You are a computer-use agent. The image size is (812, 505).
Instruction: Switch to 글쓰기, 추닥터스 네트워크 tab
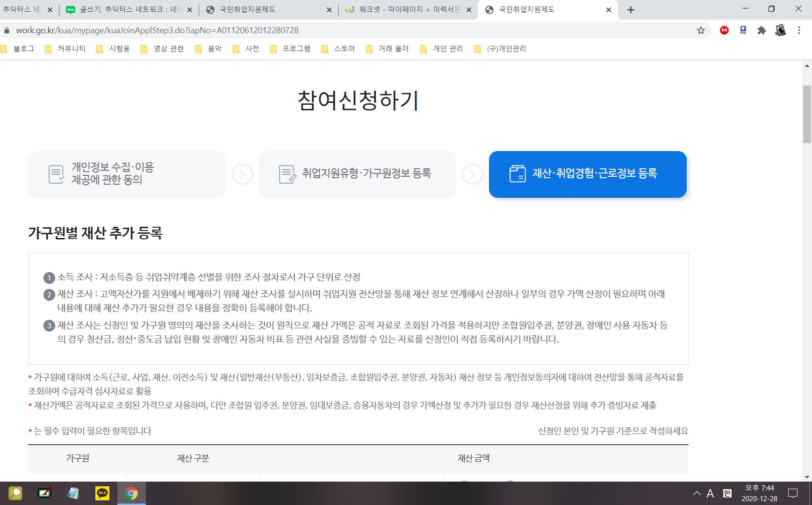(x=129, y=10)
